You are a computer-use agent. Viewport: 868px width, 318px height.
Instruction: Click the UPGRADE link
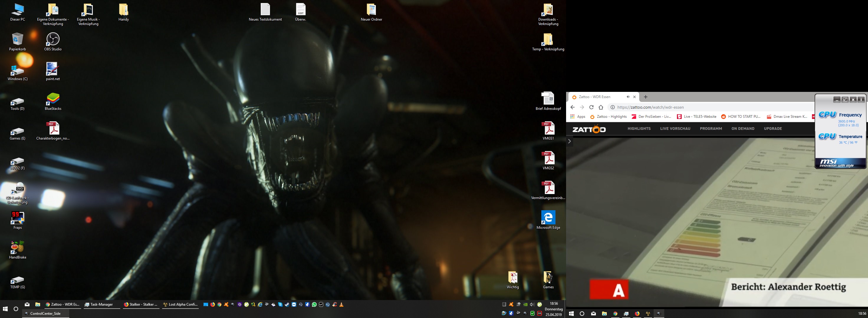click(x=773, y=129)
